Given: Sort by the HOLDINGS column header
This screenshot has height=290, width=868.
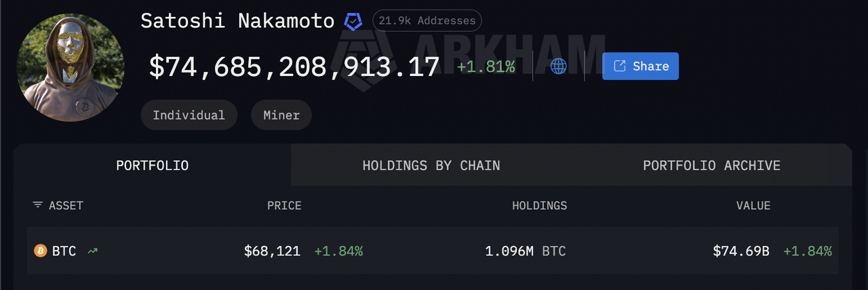Looking at the screenshot, I should pyautogui.click(x=539, y=205).
